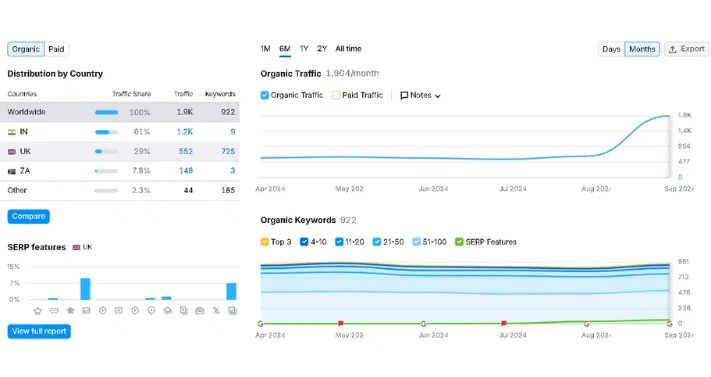Click the Google update marker at Sep 2024
This screenshot has width=711, height=377.
coord(669,324)
